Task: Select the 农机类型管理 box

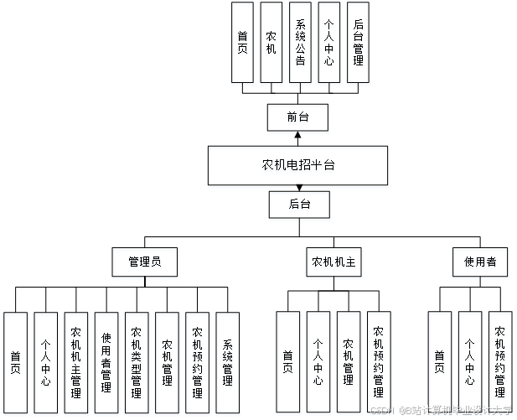Action: click(137, 363)
